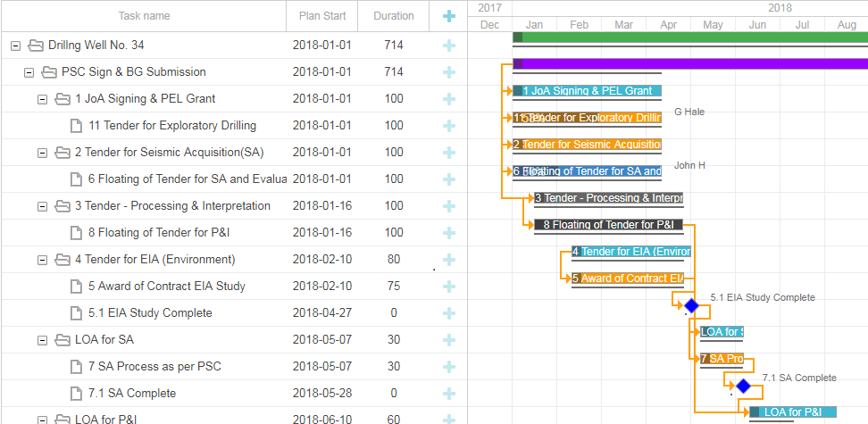This screenshot has width=868, height=424.
Task: Select 1 JoA Signing & PEL Grant bar
Action: [x=588, y=91]
